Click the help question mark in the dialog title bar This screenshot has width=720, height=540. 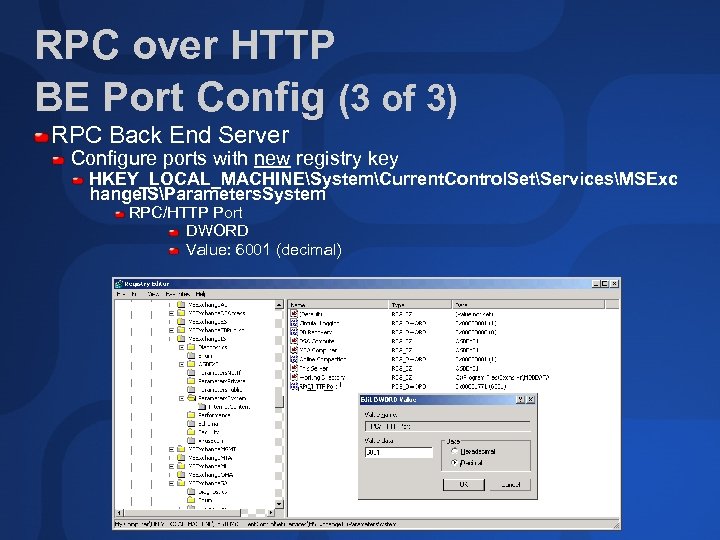point(520,399)
